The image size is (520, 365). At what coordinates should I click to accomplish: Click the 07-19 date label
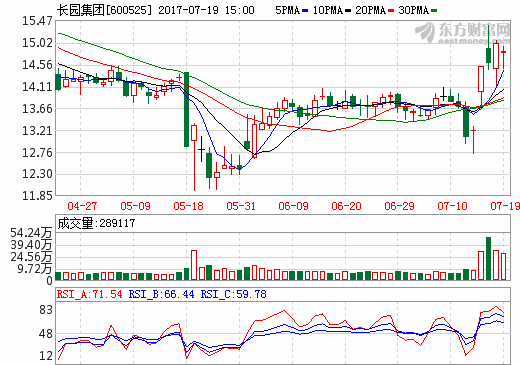coord(505,206)
